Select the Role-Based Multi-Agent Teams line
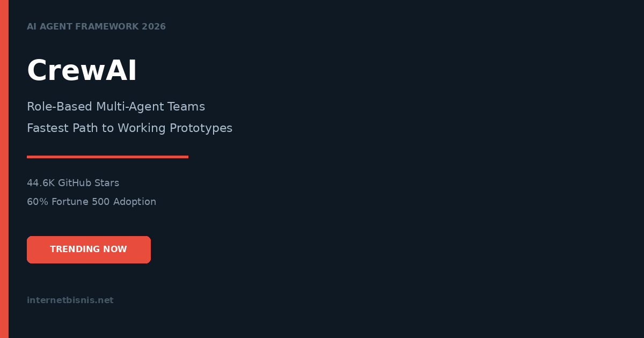 (x=116, y=107)
